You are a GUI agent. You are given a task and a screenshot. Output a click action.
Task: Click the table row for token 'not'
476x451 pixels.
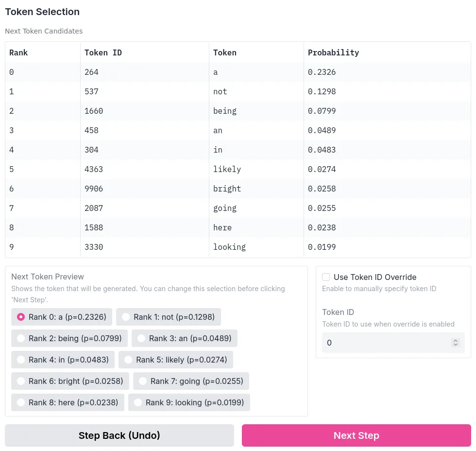[238, 91]
